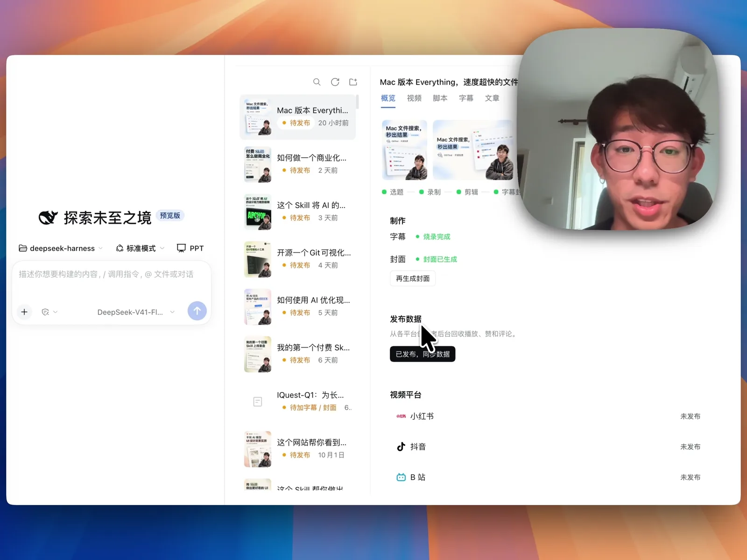Select the 如何做一个商业化... video entry
Image resolution: width=747 pixels, height=560 pixels.
click(298, 164)
